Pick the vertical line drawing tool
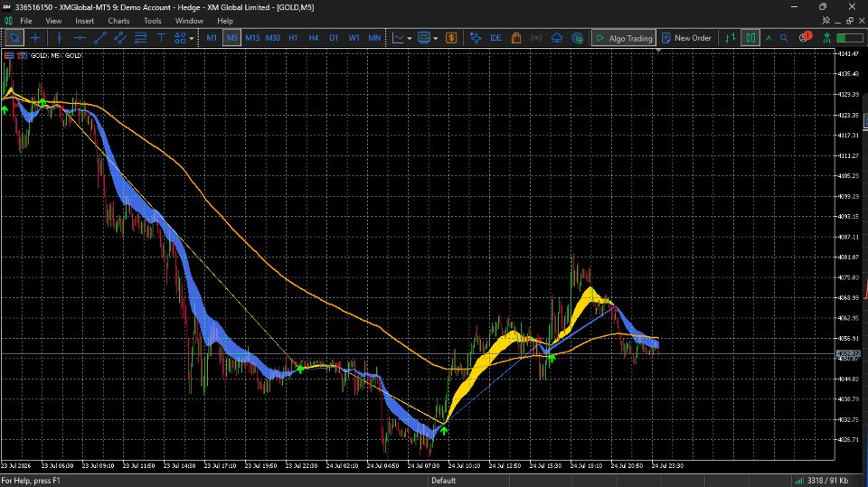 (x=60, y=38)
